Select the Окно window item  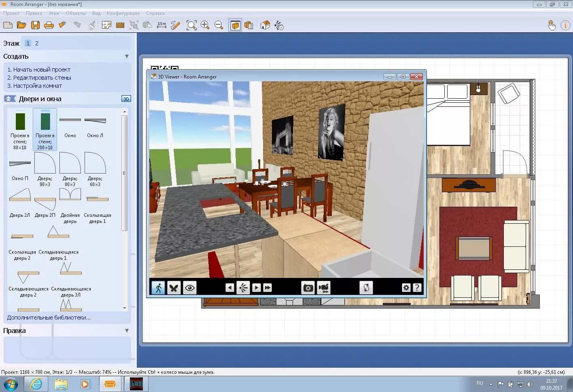tap(70, 127)
